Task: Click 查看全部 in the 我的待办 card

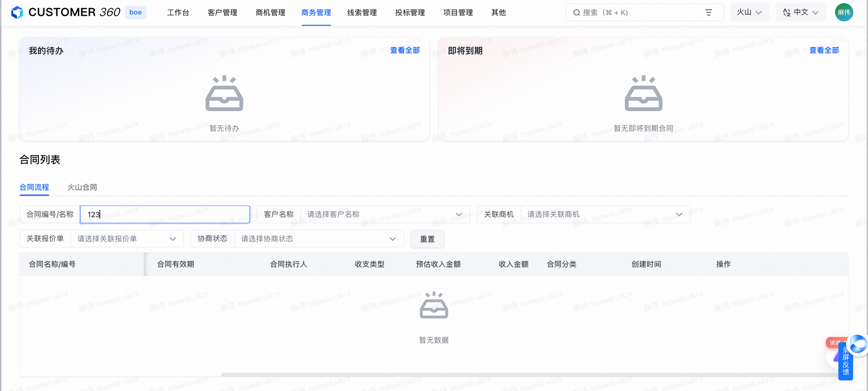Action: (405, 50)
